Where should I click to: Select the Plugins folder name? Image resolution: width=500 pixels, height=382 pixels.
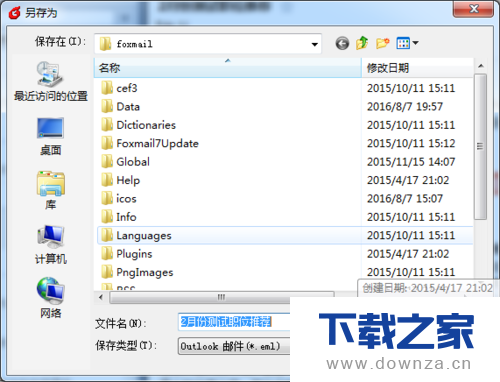coord(134,254)
